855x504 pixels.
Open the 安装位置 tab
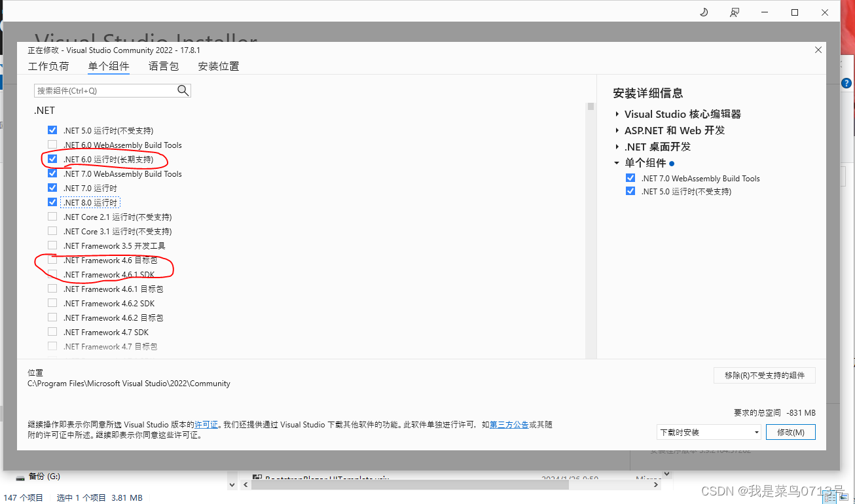coord(219,66)
